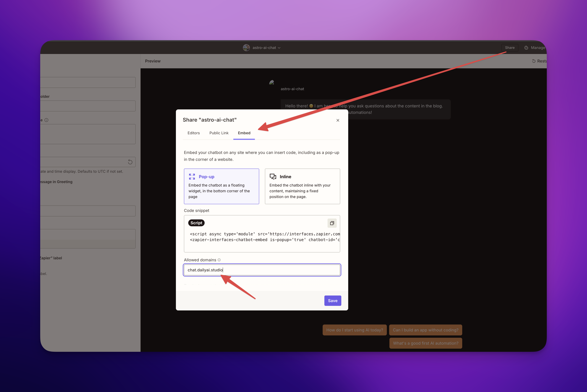Click the Restart preview button

click(x=539, y=61)
